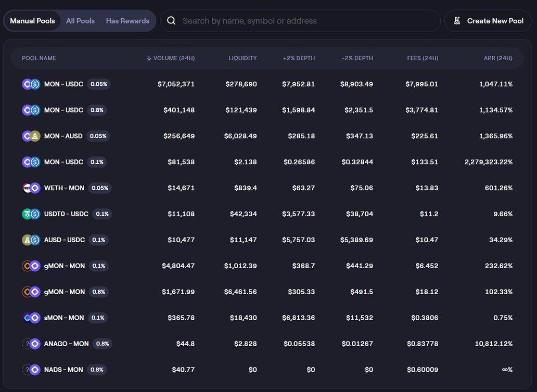Click the search magnifier icon

click(x=171, y=21)
